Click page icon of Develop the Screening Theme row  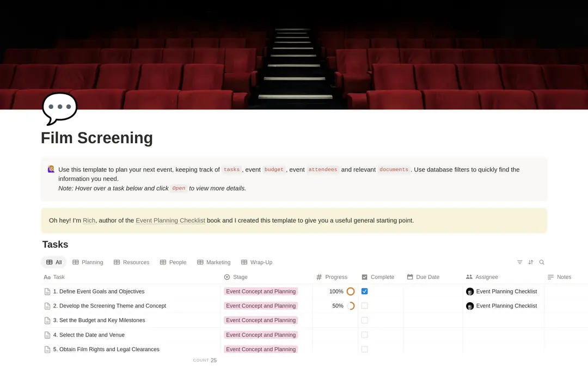[47, 306]
